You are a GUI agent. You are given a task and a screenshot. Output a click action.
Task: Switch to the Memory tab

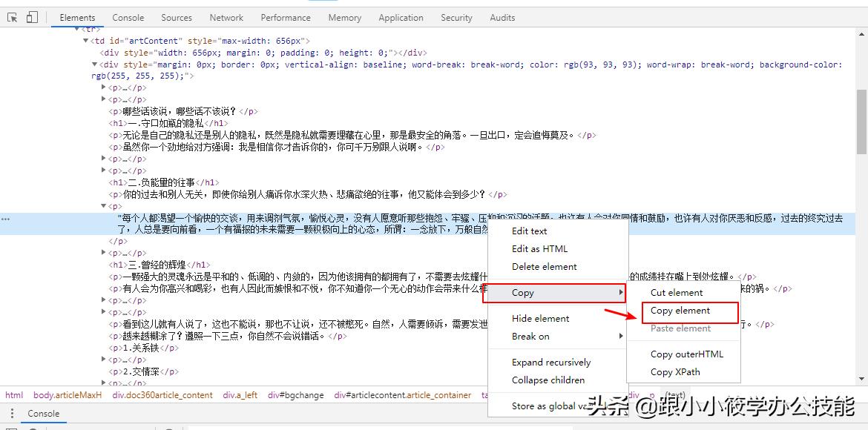[x=344, y=16]
